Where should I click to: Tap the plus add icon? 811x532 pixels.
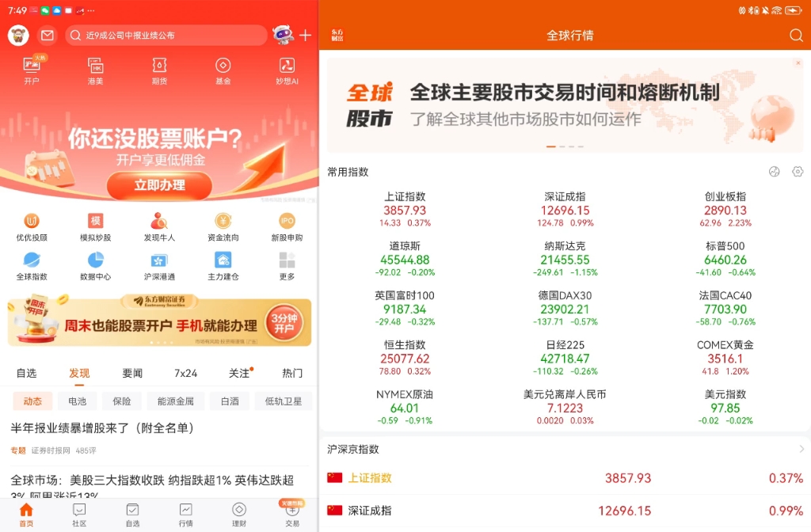tap(306, 35)
